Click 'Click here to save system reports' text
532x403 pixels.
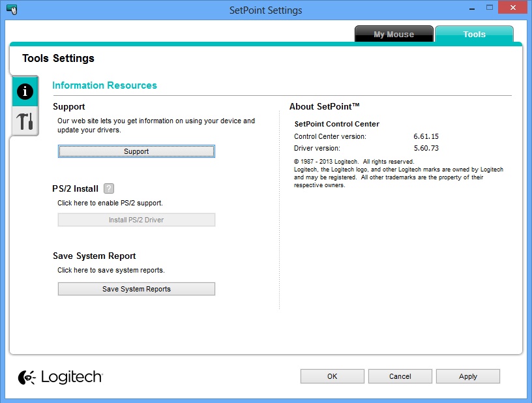click(x=111, y=270)
